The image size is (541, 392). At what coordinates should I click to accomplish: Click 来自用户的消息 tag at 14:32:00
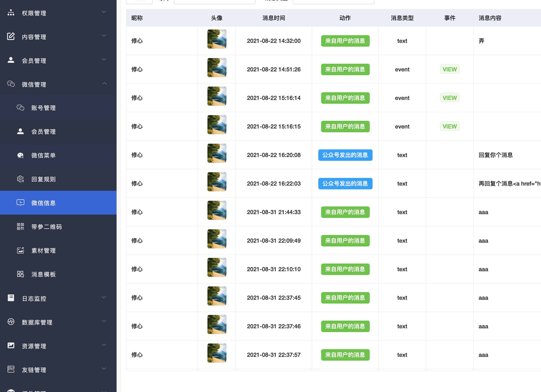345,41
